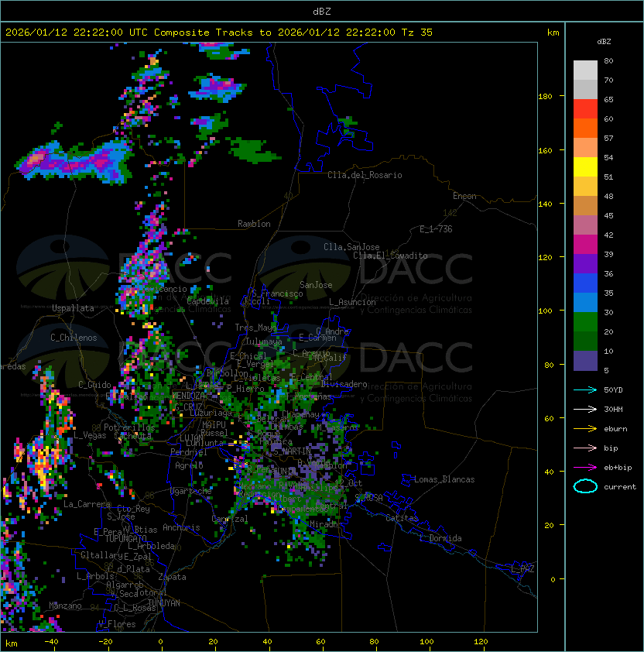
Task: Click the L_Dormida place label
Action: 440,538
